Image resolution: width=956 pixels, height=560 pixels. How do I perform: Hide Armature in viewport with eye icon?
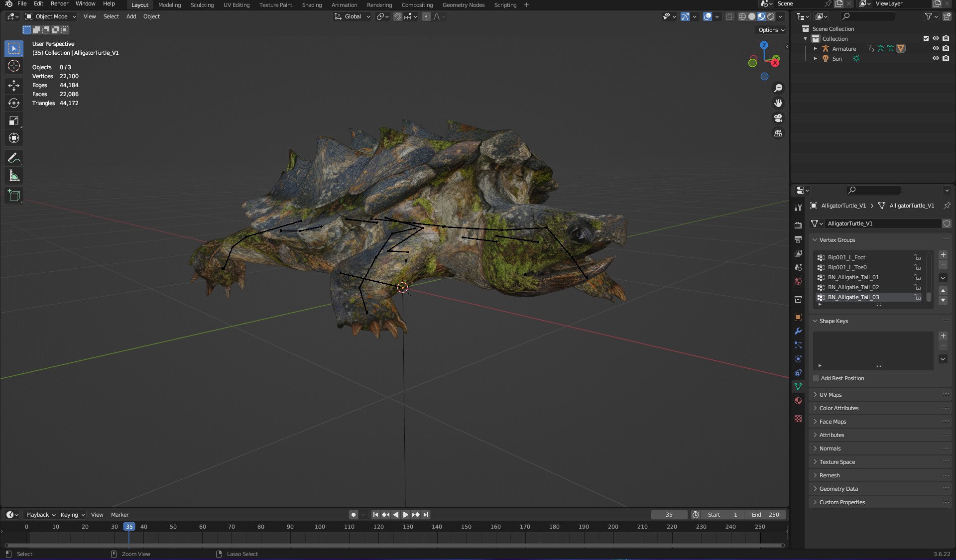coord(936,48)
